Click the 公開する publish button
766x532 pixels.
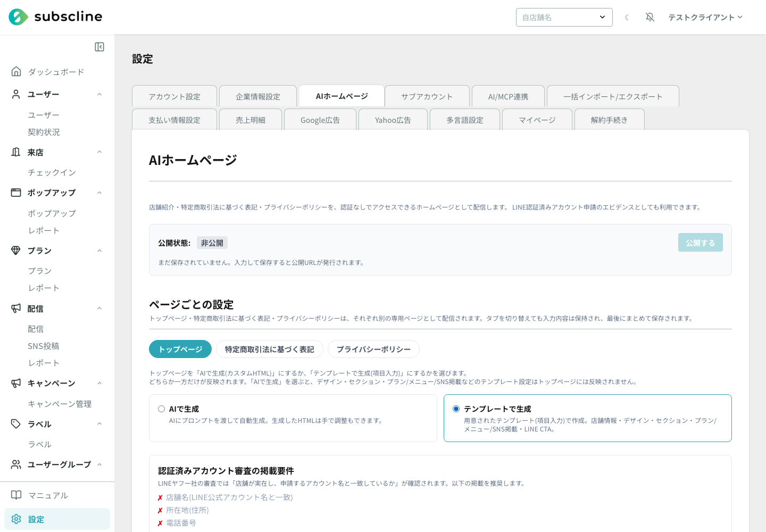[x=701, y=243]
